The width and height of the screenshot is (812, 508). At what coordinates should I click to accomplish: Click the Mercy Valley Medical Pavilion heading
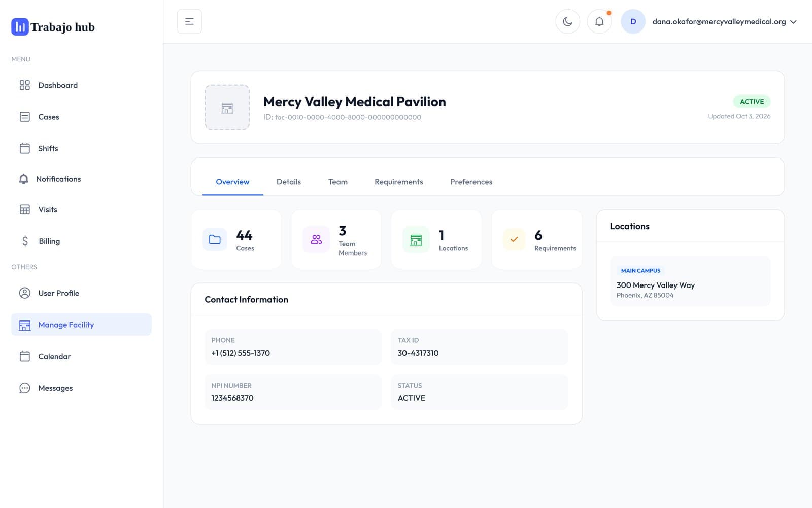355,102
